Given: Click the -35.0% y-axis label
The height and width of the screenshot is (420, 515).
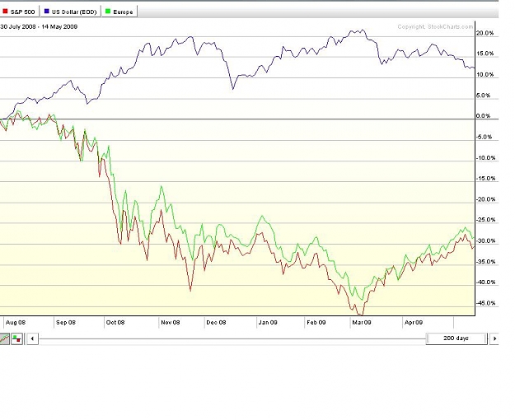Looking at the screenshot, I should [486, 262].
